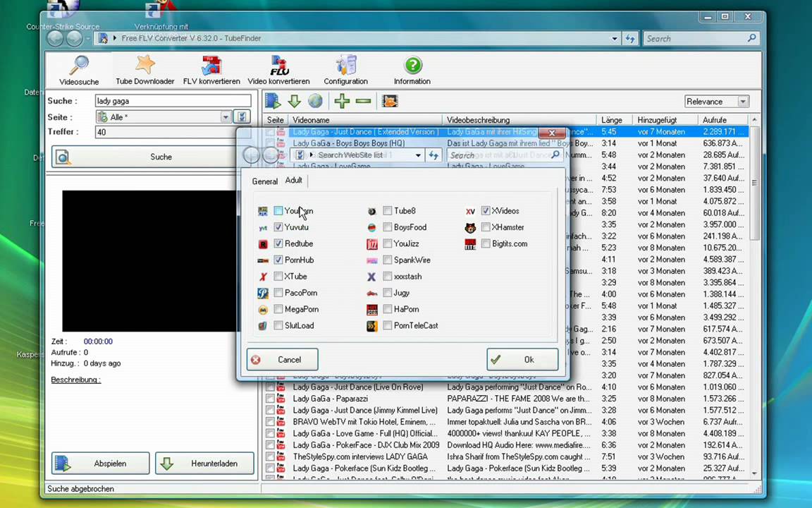The width and height of the screenshot is (812, 508).
Task: Click the orange filmstrip icon in results toolbar
Action: [389, 101]
